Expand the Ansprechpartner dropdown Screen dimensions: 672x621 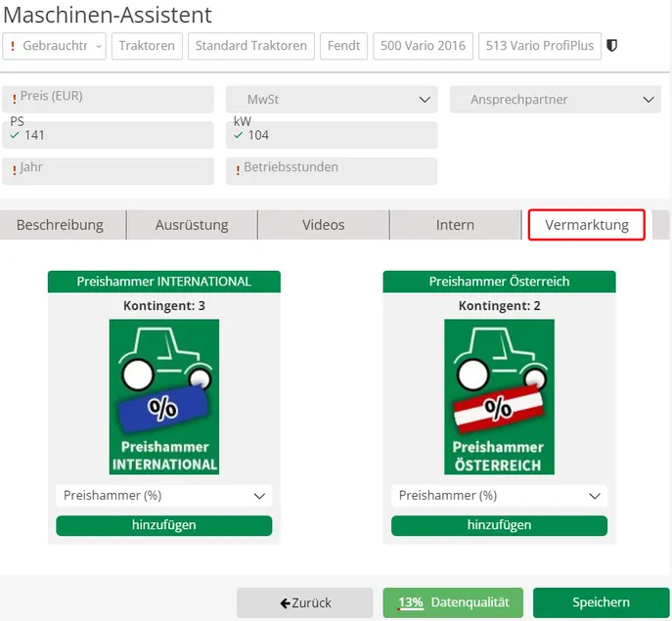pos(556,100)
